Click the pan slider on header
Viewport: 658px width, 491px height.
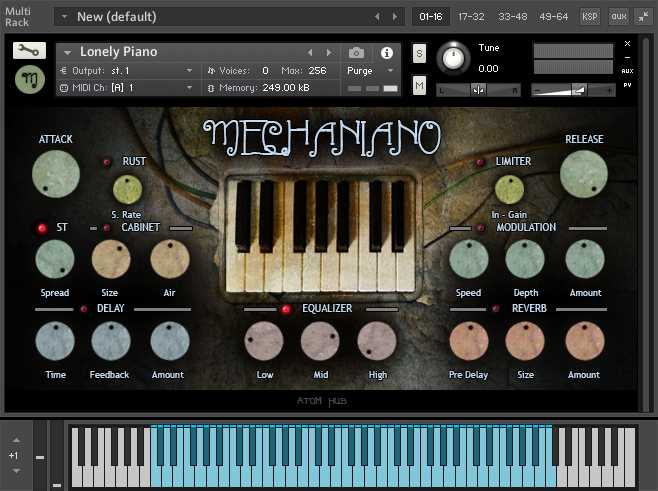click(x=478, y=90)
